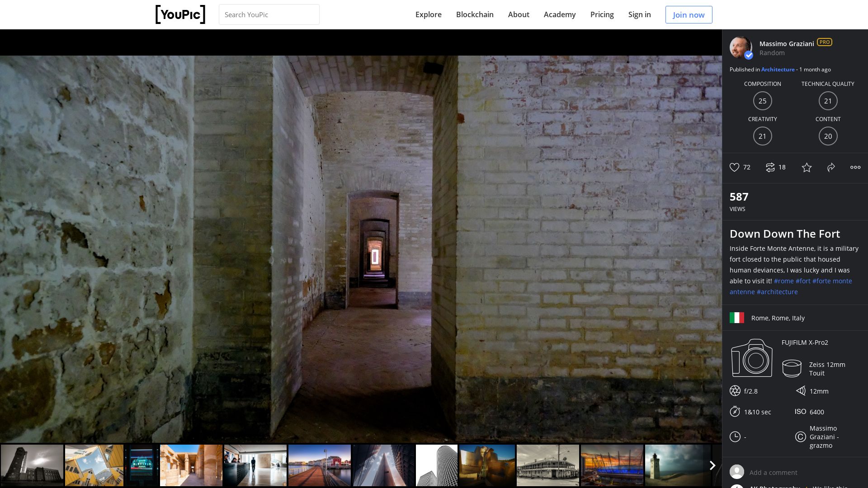
Task: Click the Join now button
Action: (688, 14)
